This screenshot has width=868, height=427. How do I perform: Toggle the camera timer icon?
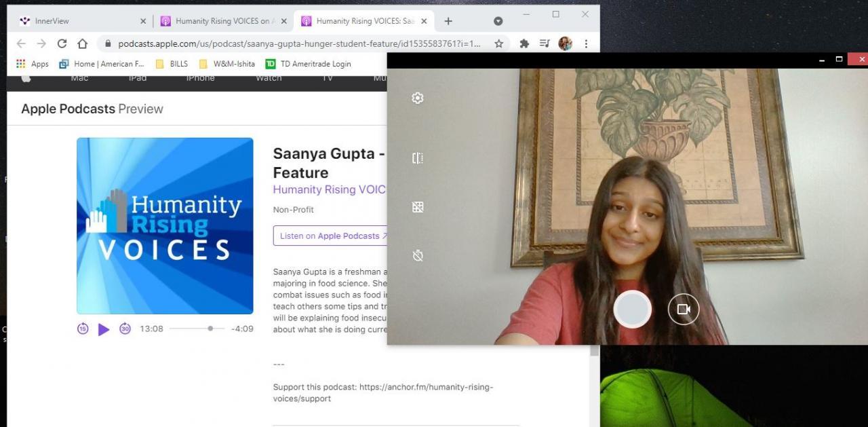(418, 255)
